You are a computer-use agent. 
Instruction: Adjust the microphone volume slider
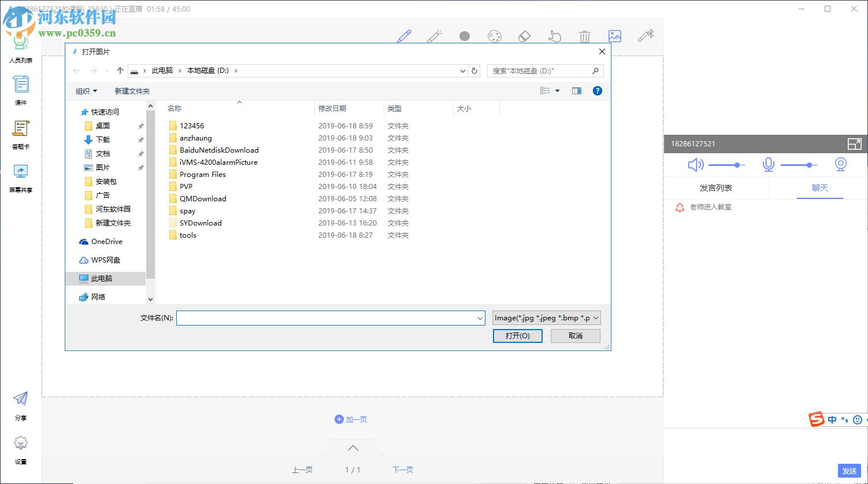click(x=799, y=165)
